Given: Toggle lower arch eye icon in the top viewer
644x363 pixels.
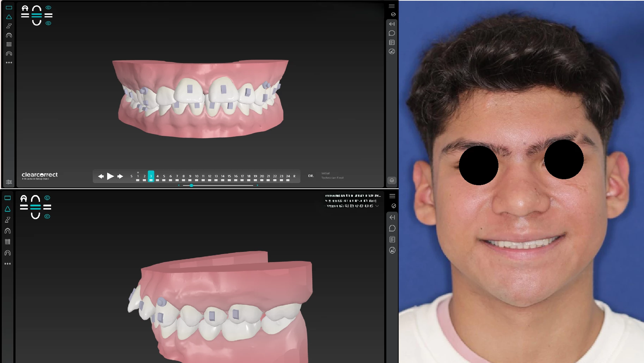Looking at the screenshot, I should point(48,23).
